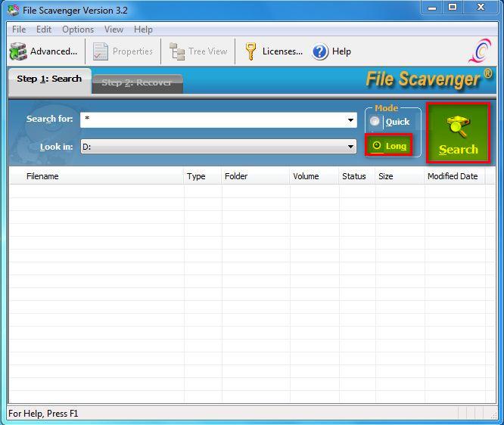Click the File Scavenger brand text
504x425 pixels.
click(429, 79)
